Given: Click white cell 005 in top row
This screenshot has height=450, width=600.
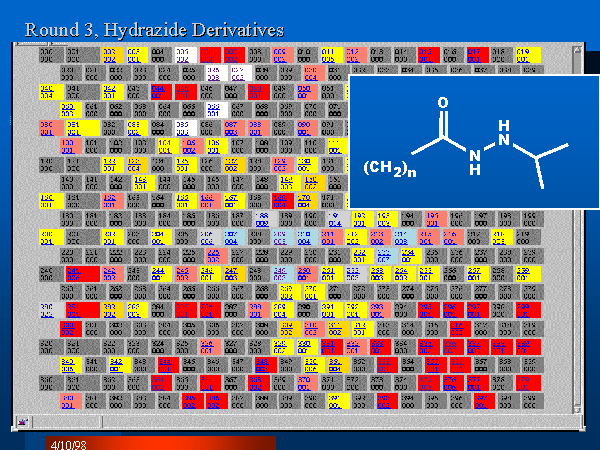Looking at the screenshot, I should coord(183,55).
